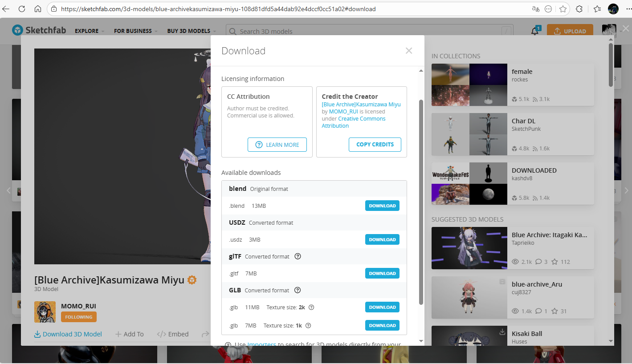Reload the page with refresh icon

tap(22, 8)
